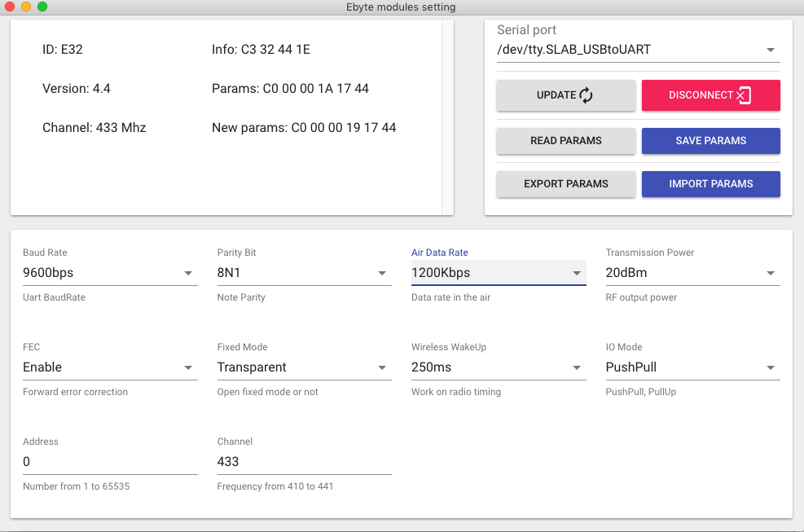Click the 'ID: E32' text
Viewport: 804px width, 532px height.
(x=63, y=50)
